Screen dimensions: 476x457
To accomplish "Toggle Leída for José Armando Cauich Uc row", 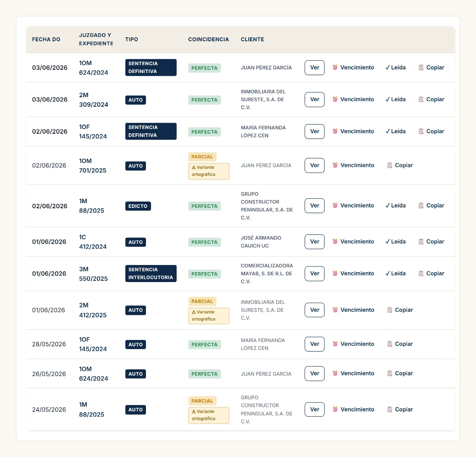I will tap(395, 242).
